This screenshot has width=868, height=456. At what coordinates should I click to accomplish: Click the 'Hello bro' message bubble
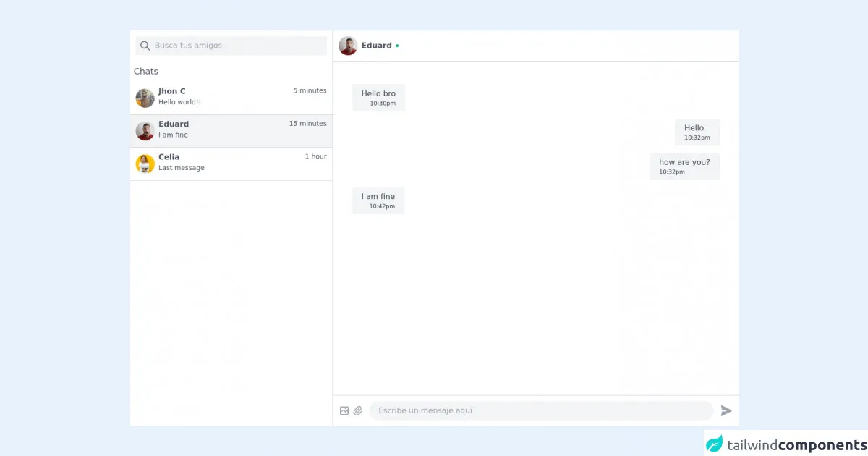378,98
